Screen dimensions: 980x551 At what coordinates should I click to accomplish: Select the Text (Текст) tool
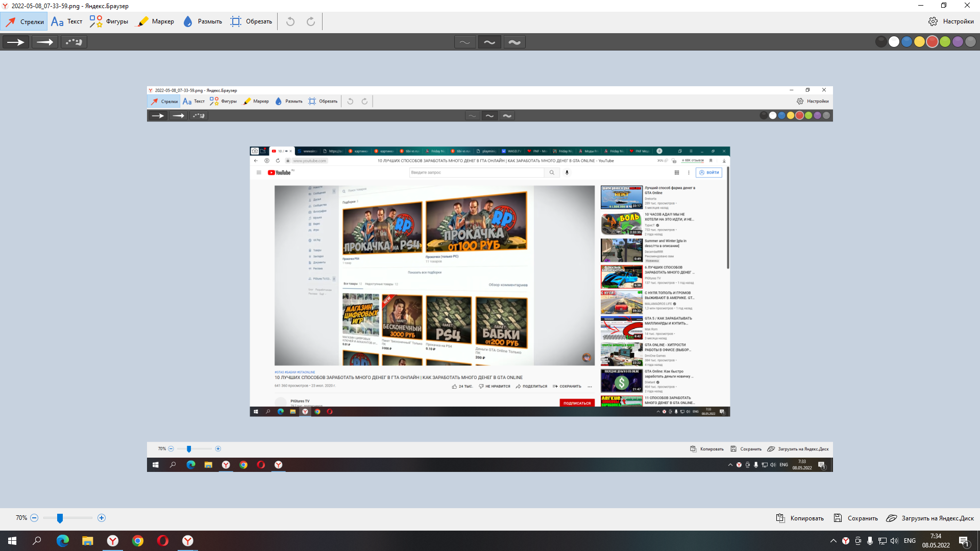tap(67, 21)
